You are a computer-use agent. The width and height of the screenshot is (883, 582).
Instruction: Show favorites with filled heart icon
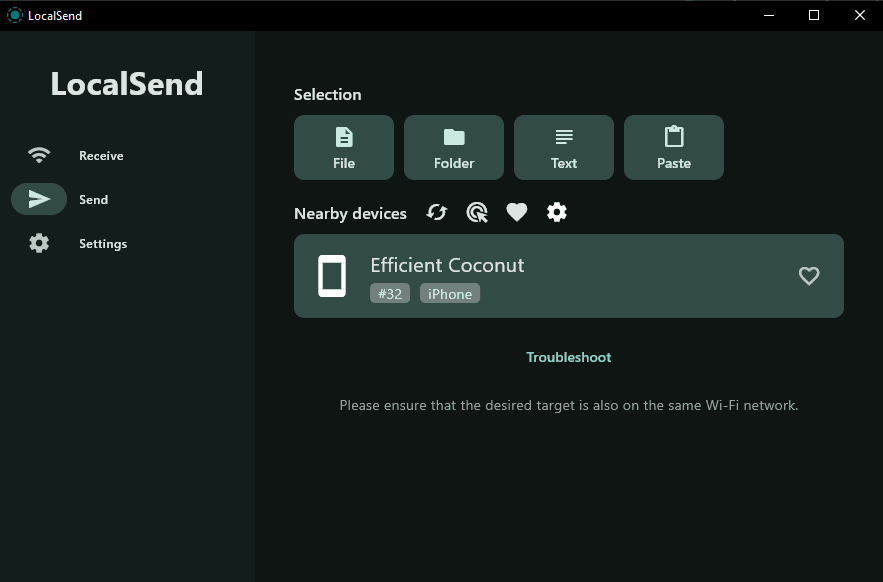(x=516, y=212)
